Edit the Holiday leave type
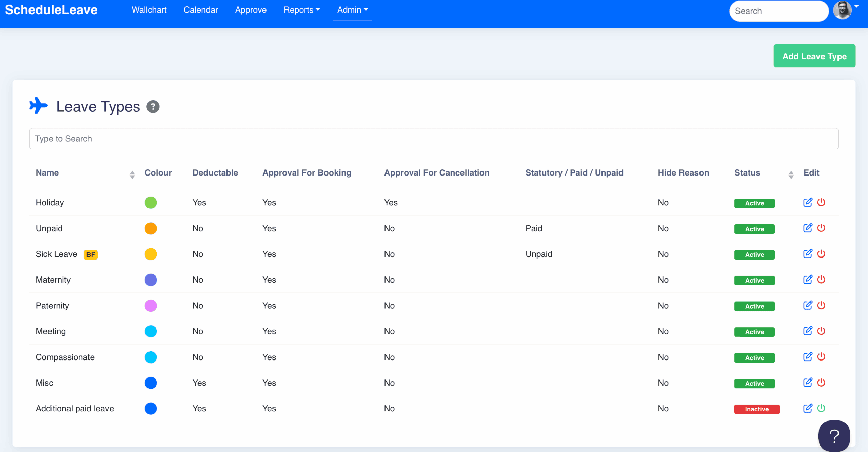This screenshot has width=868, height=452. [808, 202]
